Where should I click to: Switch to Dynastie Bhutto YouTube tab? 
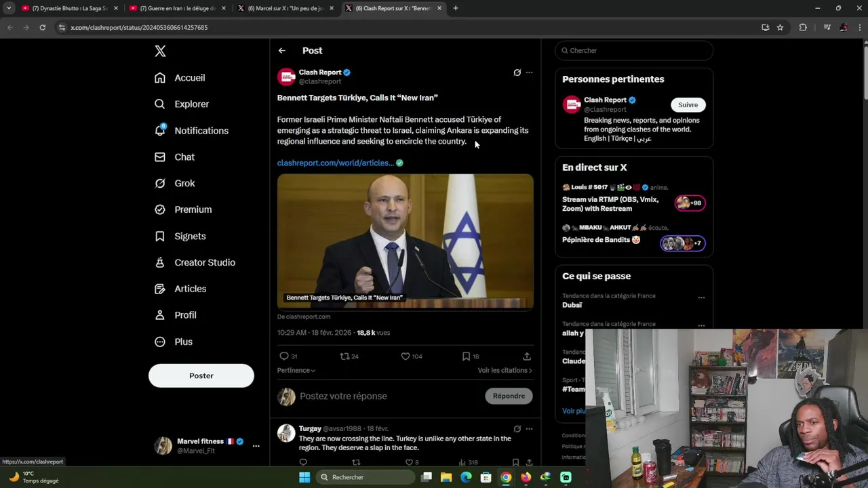[71, 8]
